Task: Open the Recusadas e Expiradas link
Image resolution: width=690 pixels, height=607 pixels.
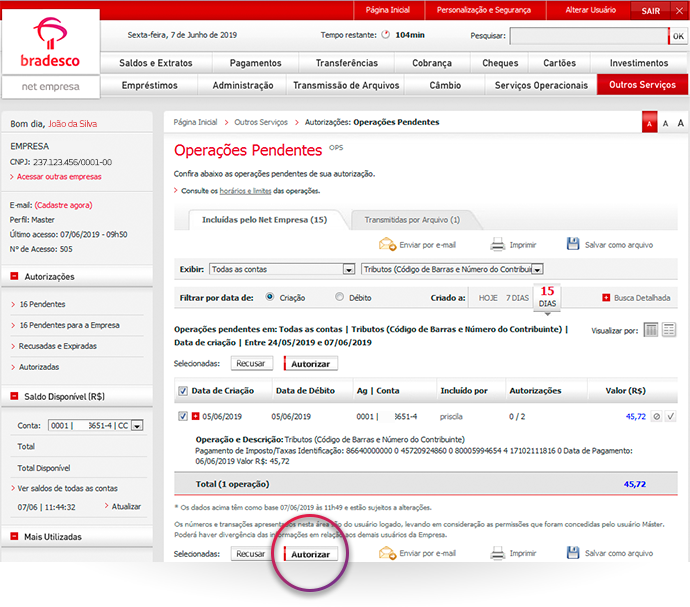Action: 56,346
